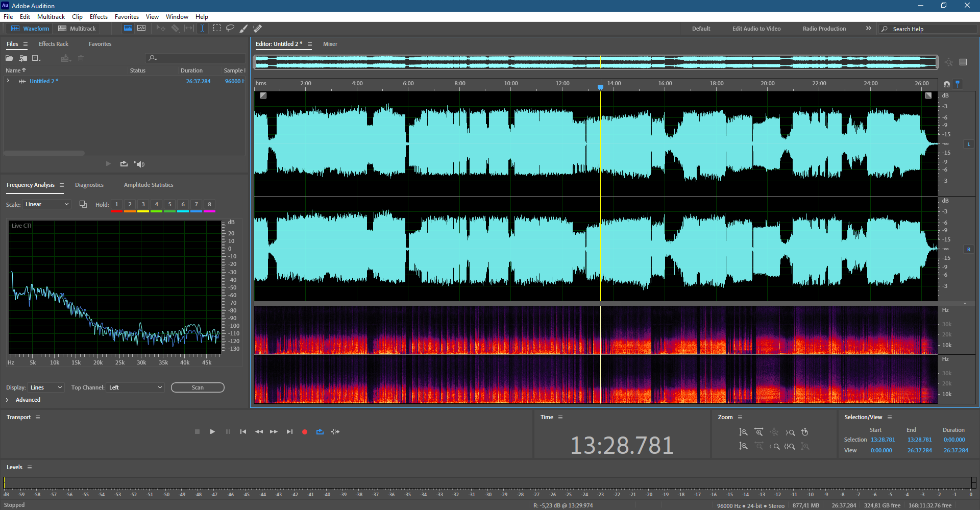
Task: Select the Spot Healing Brush tool
Action: [x=258, y=29]
